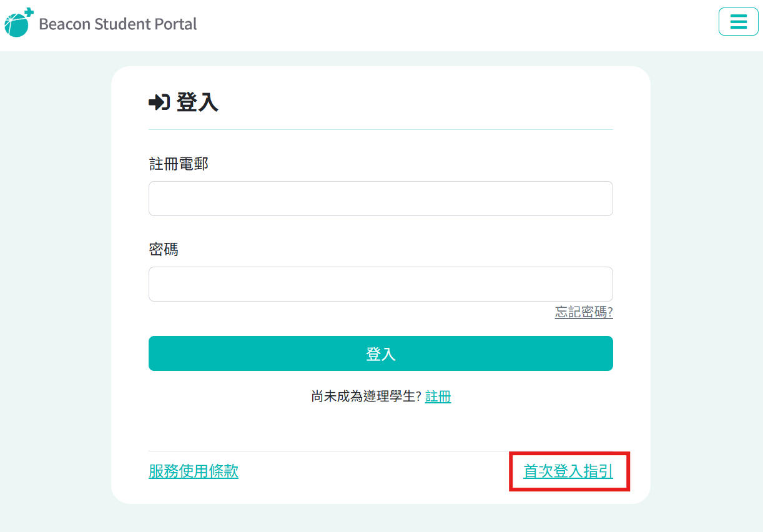Open the 首次登入指引 first-login guide link
Screen dimensions: 763x532
(568, 471)
